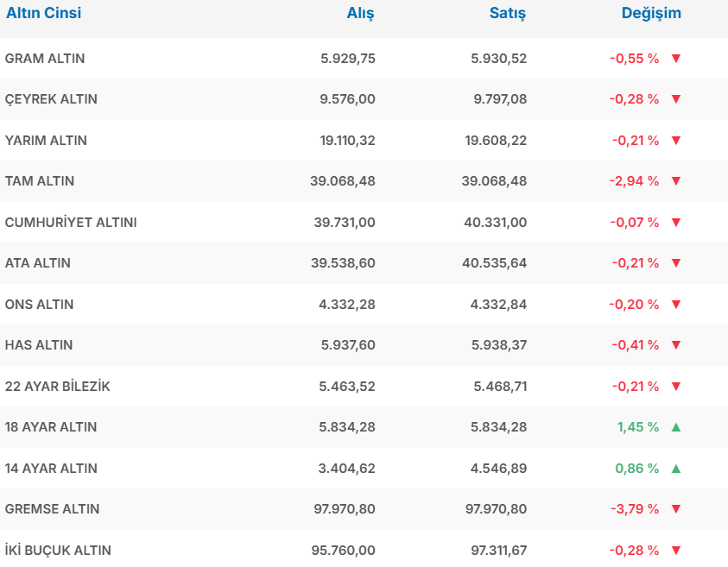Click the red down arrow for TAM ALTIN
This screenshot has width=728, height=567.
tap(676, 181)
